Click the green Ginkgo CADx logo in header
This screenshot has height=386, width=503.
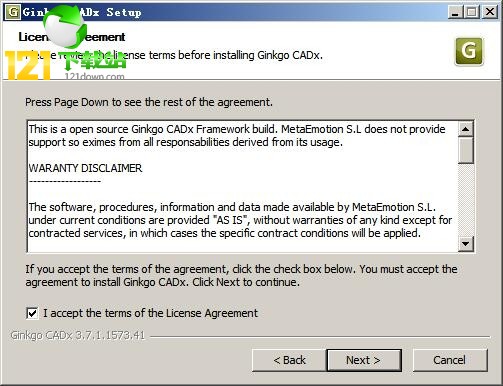click(469, 51)
